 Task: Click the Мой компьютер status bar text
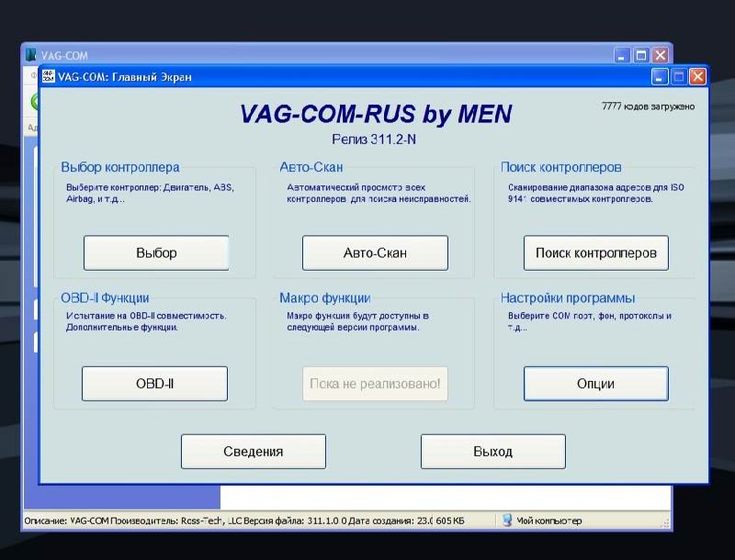(x=548, y=521)
